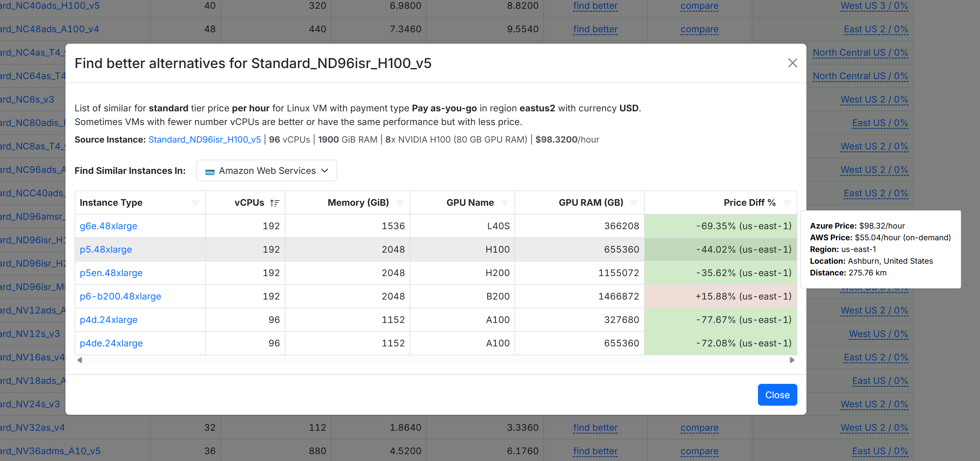
Task: Open source instance Standard_ND96isr_H100_v5 link
Action: point(205,140)
